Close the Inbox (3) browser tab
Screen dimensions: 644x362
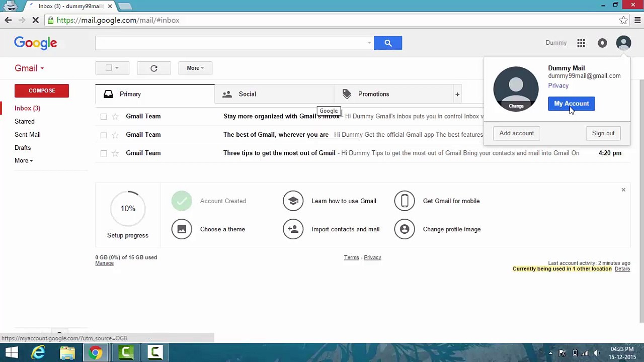(x=110, y=7)
